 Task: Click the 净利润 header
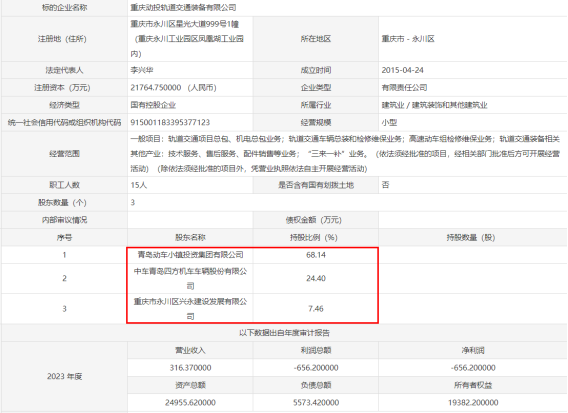pyautogui.click(x=473, y=350)
